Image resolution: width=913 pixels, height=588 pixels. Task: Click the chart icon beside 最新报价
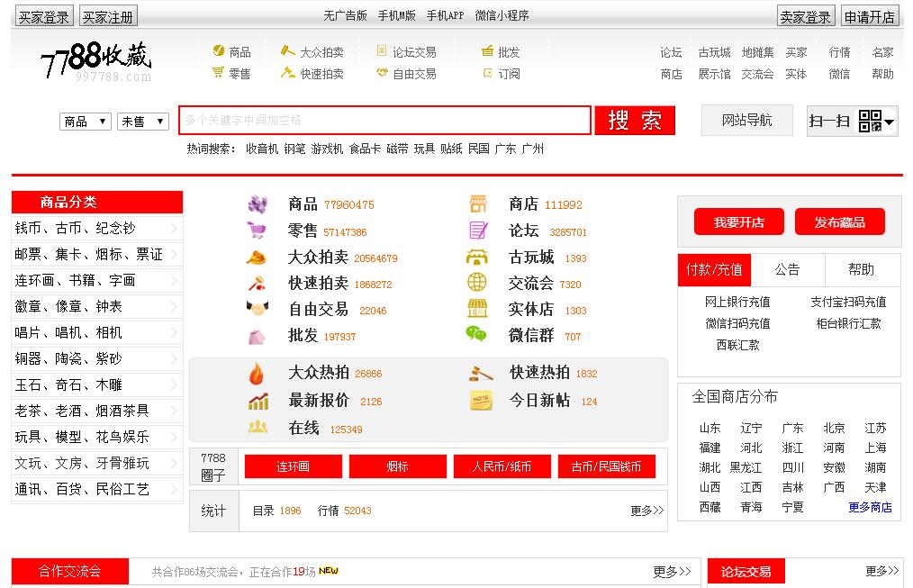tap(258, 401)
